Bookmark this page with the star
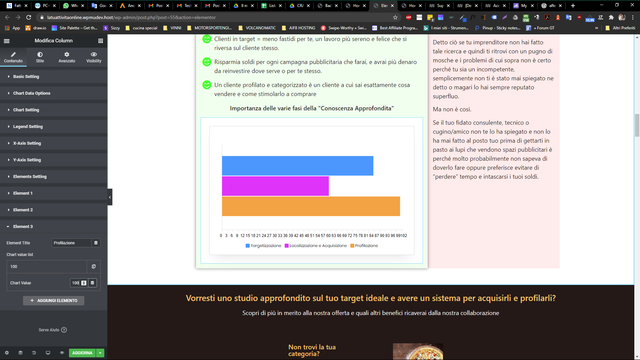The image size is (640, 360). pyautogui.click(x=395, y=18)
